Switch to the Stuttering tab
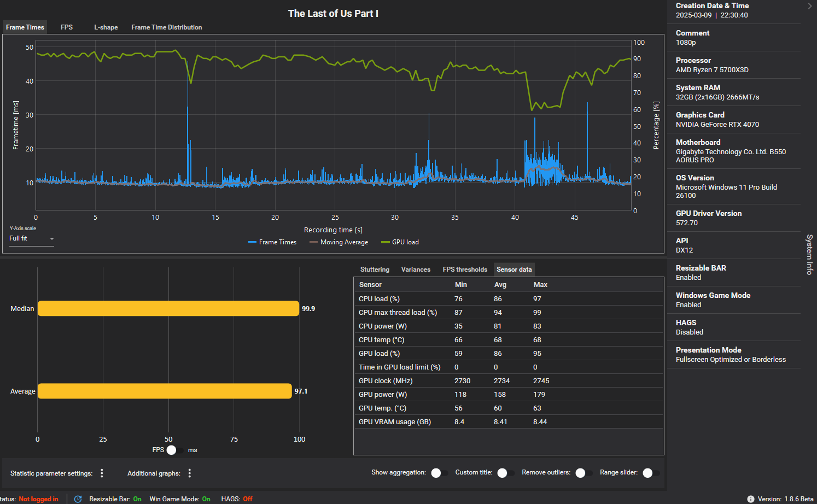Screen dimensions: 817x504 (x=375, y=269)
